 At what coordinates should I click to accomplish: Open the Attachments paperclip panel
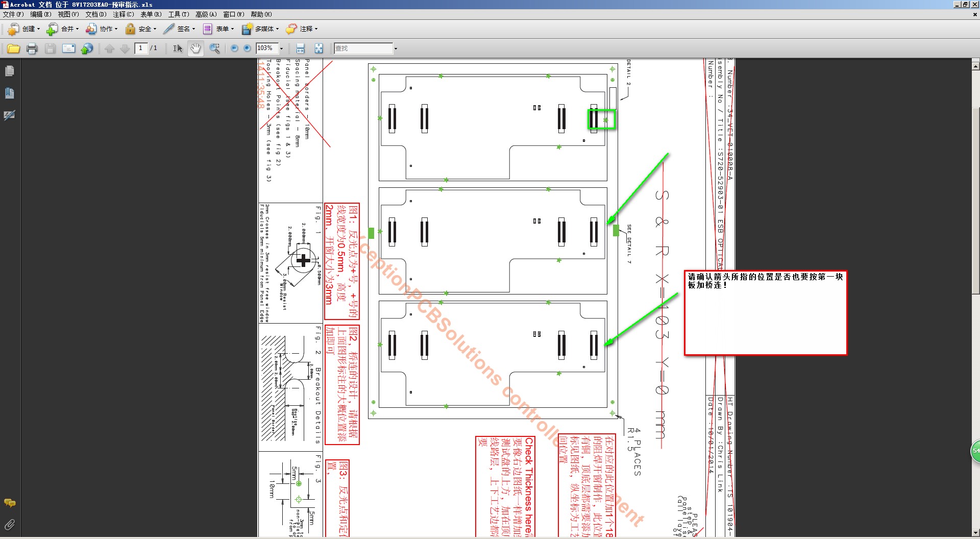(x=9, y=525)
